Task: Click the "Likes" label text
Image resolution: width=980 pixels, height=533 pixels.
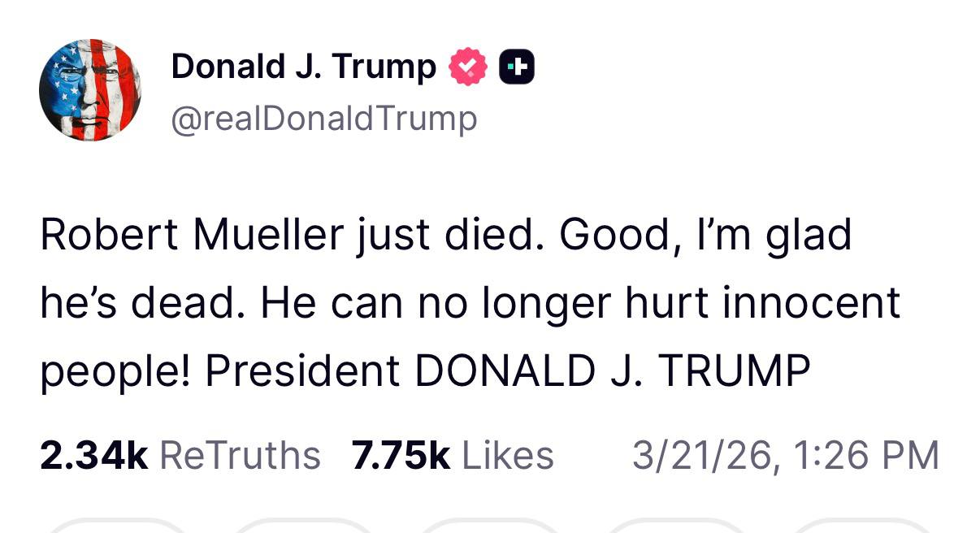Action: point(508,455)
